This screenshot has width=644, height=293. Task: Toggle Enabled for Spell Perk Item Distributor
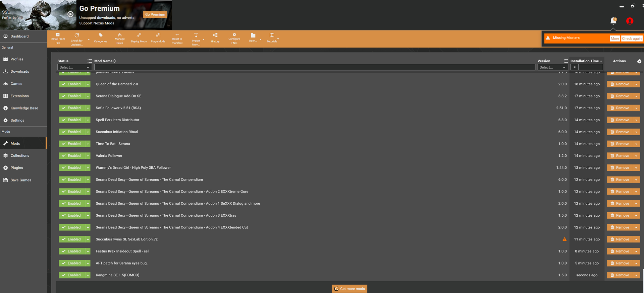click(72, 120)
